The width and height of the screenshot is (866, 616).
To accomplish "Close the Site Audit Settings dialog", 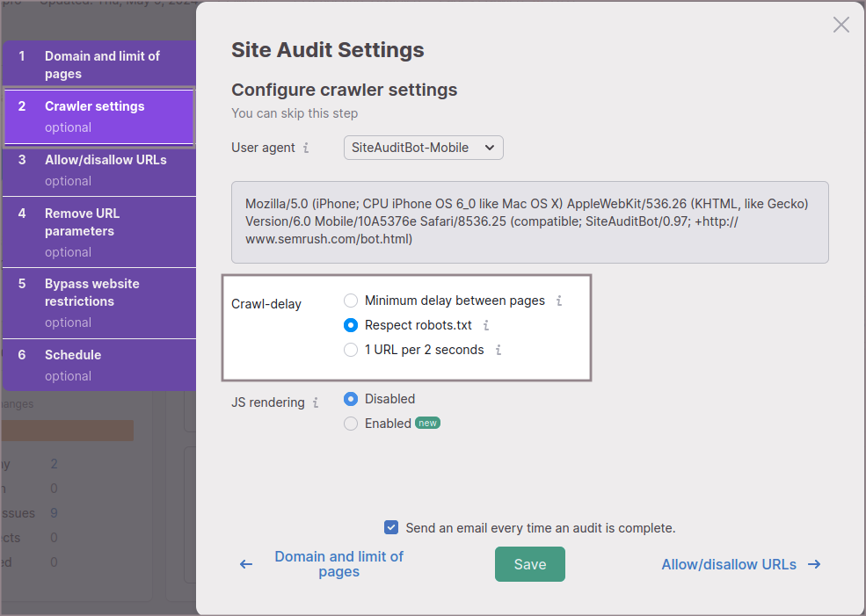I will [841, 25].
